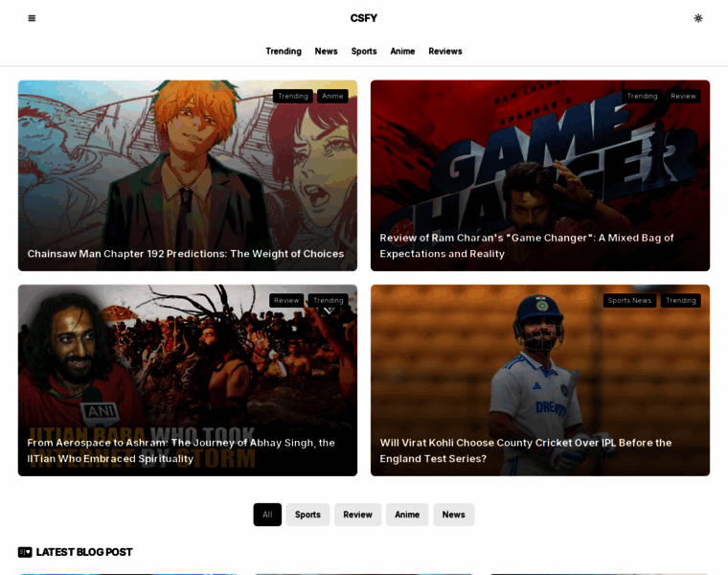This screenshot has width=728, height=575.
Task: Click Anime tag on Chainsaw Man card
Action: click(332, 96)
